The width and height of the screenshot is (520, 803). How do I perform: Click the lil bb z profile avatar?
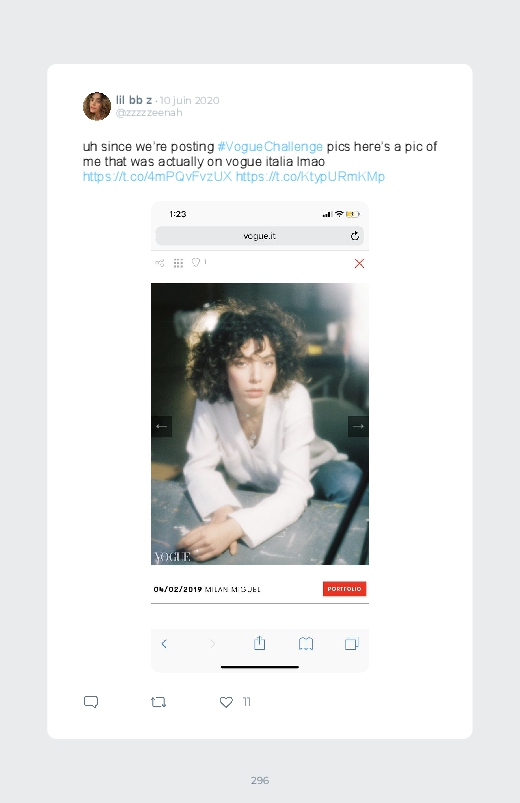pyautogui.click(x=97, y=107)
